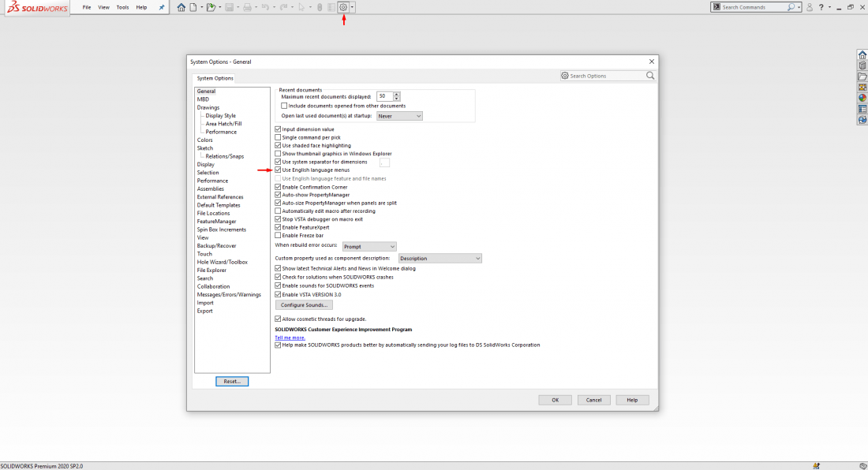This screenshot has height=470, width=868.
Task: Open Custom Properties tab in task pane
Action: coord(862,109)
